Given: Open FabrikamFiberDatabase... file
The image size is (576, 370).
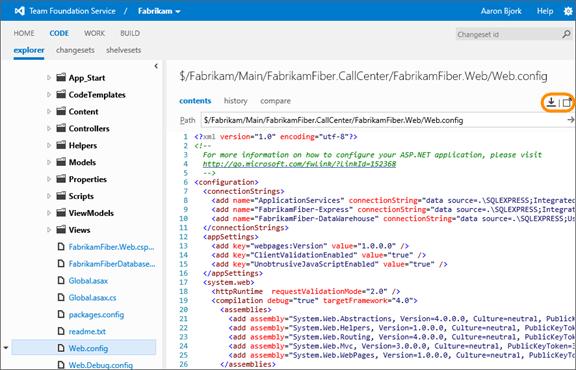Looking at the screenshot, I should point(112,264).
